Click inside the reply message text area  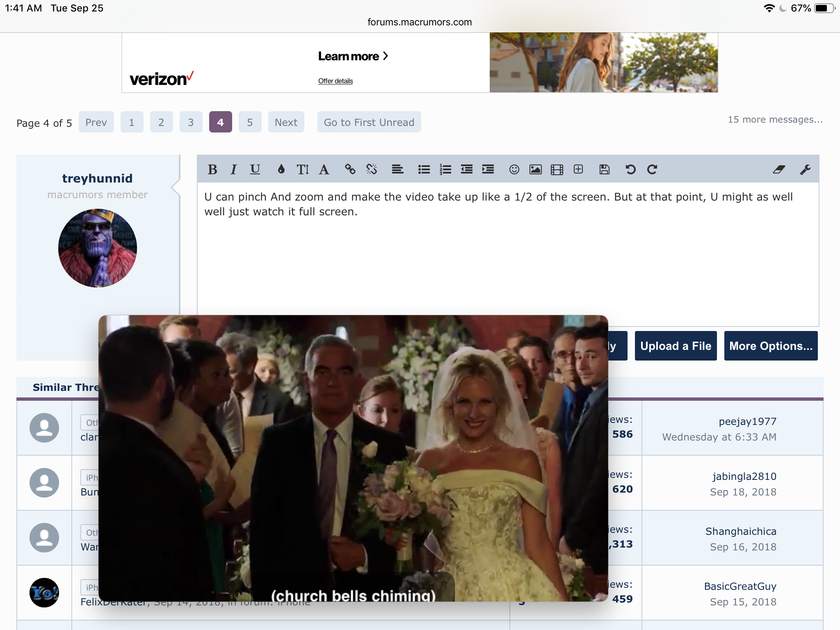click(x=508, y=254)
